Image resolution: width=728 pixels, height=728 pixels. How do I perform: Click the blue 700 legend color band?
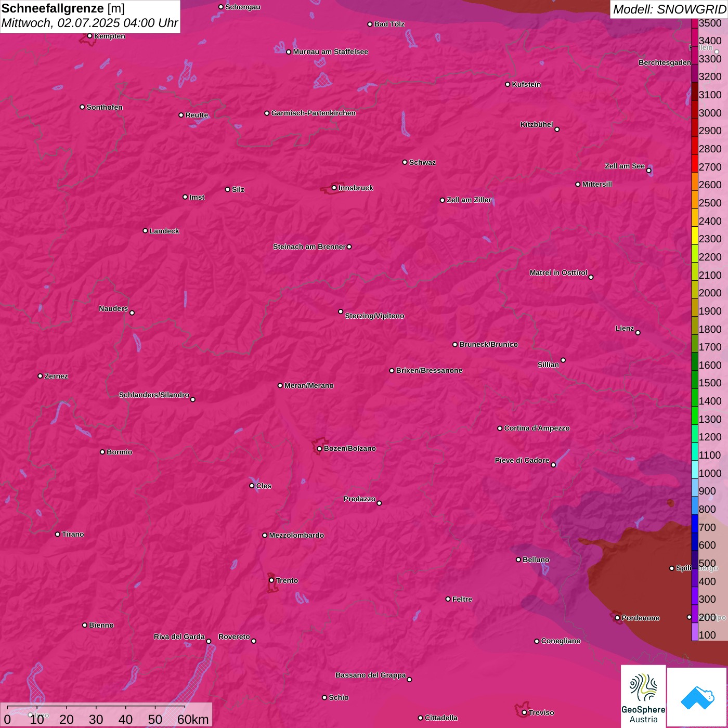[695, 524]
